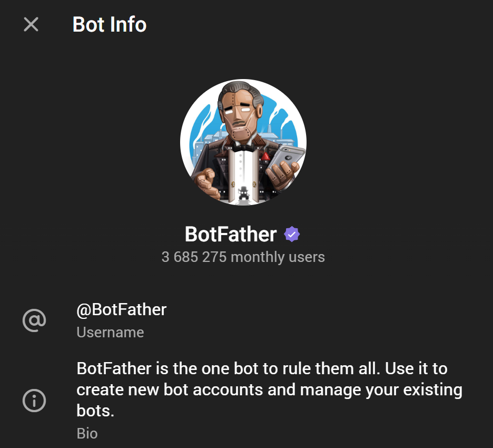
Task: Click "rule them all" in the bio
Action: 333,368
